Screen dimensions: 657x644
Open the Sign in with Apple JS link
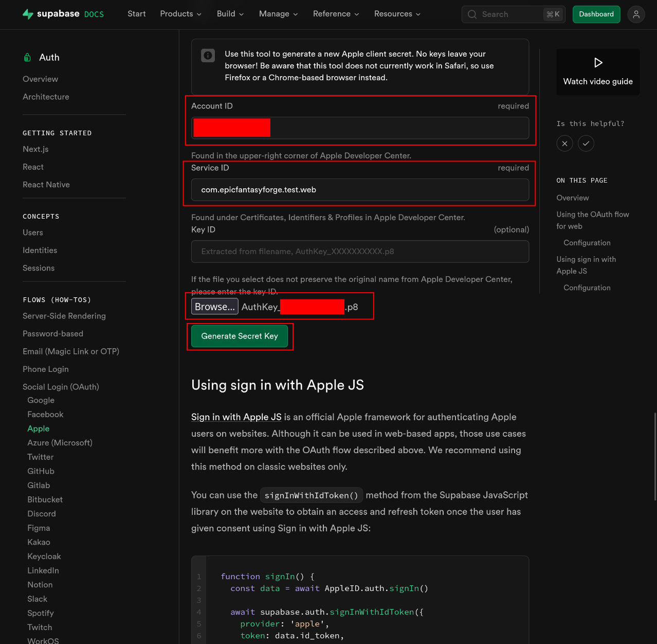pyautogui.click(x=236, y=417)
